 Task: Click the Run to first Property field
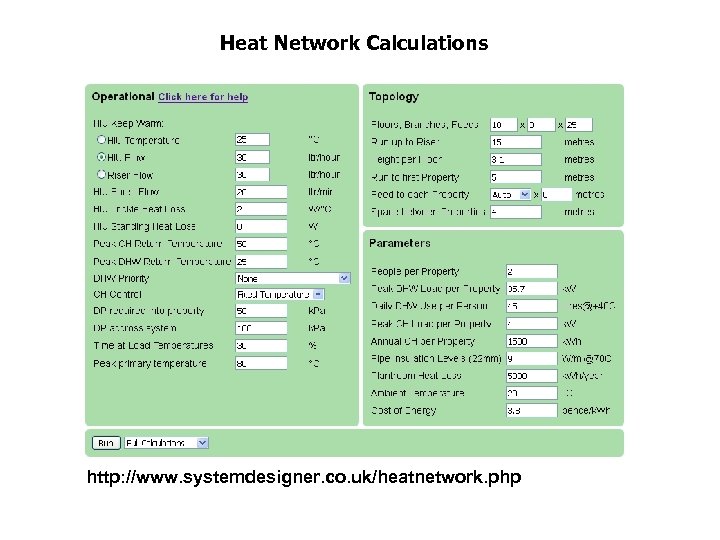[516, 177]
